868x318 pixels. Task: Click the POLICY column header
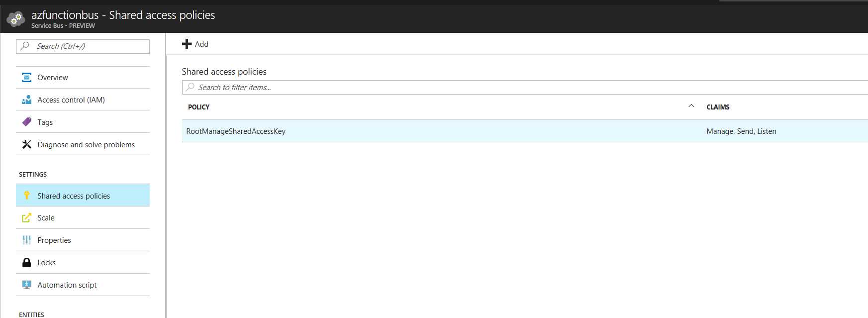tap(198, 107)
